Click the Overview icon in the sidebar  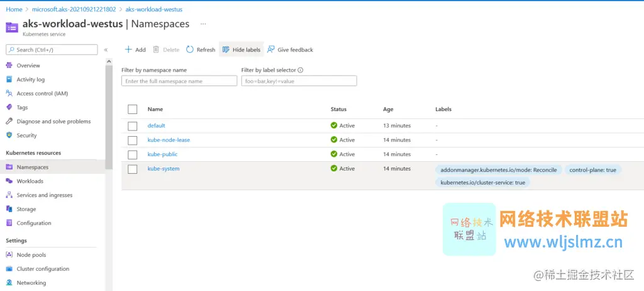[9, 66]
